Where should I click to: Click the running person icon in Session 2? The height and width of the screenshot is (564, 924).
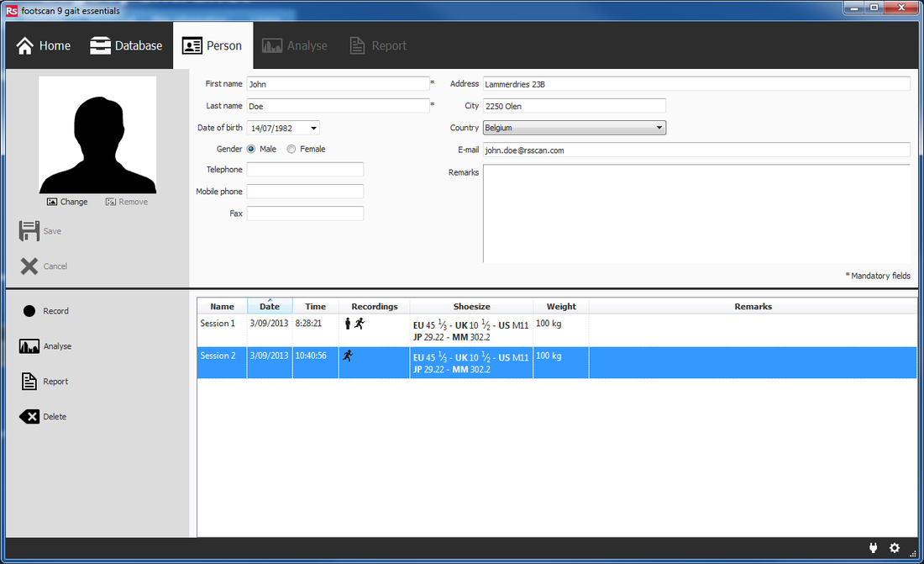[348, 356]
